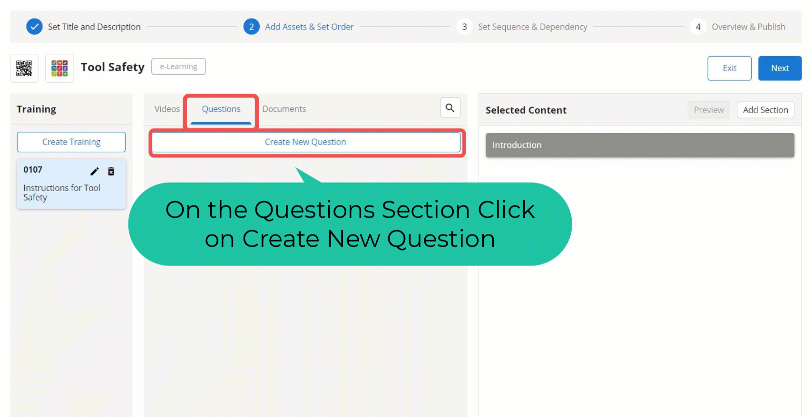The image size is (812, 417).
Task: Switch to the Questions tab
Action: 221,109
